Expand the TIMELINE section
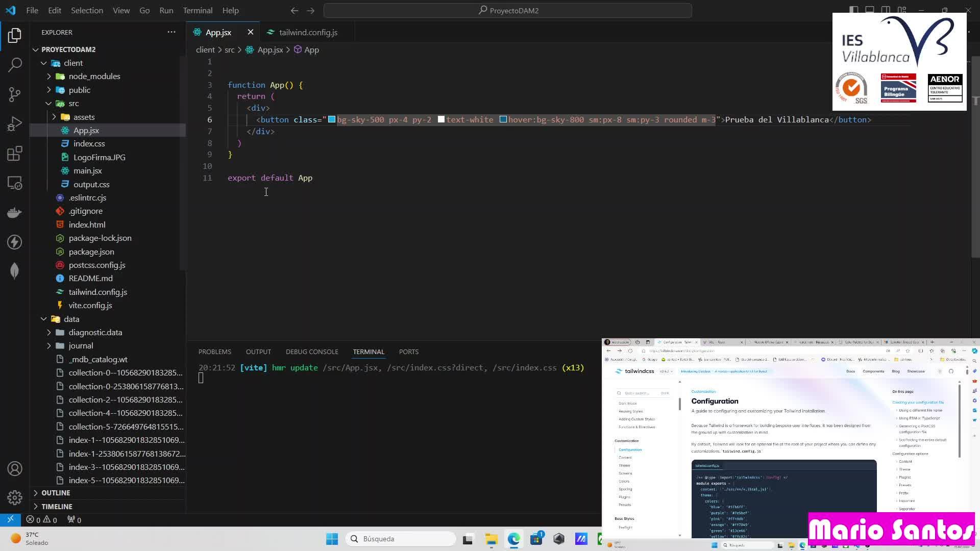Screen dimensions: 980x551 (57, 507)
